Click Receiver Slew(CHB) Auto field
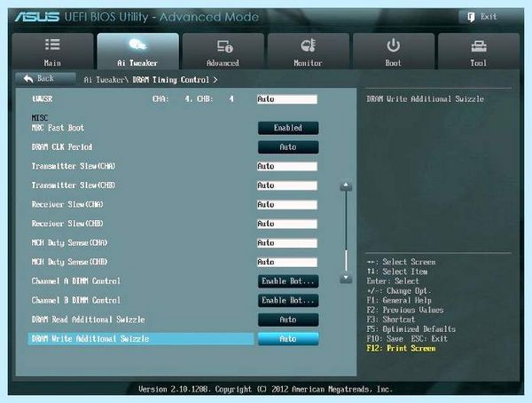Viewport: 532px width, 403px height. 287,224
